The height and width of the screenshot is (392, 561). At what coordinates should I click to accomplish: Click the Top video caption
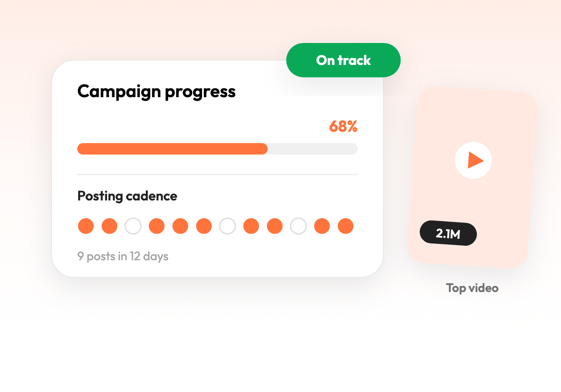click(x=472, y=288)
